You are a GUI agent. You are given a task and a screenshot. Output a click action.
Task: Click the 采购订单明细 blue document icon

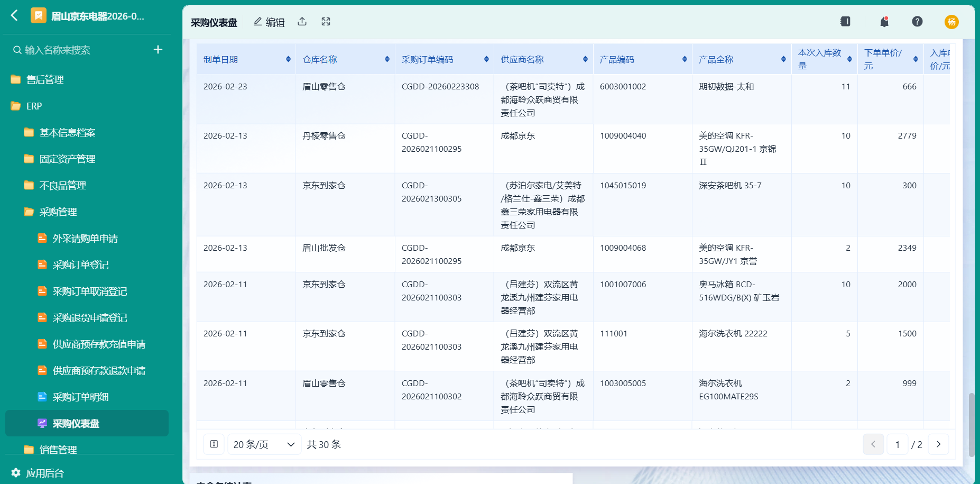coord(42,397)
